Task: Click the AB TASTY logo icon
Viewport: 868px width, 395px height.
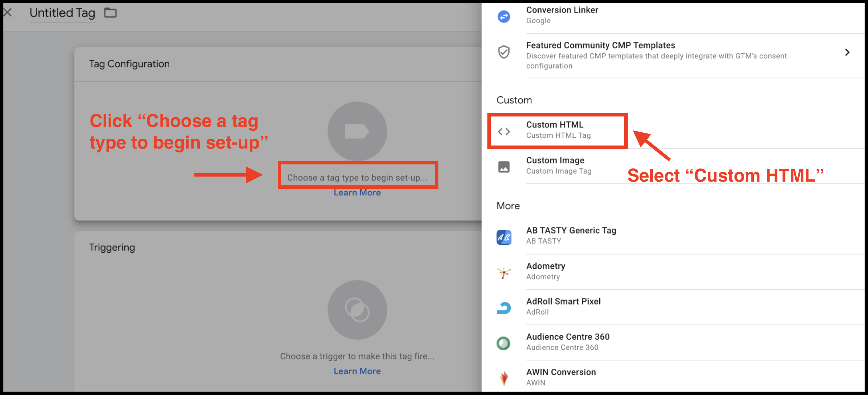Action: click(504, 237)
